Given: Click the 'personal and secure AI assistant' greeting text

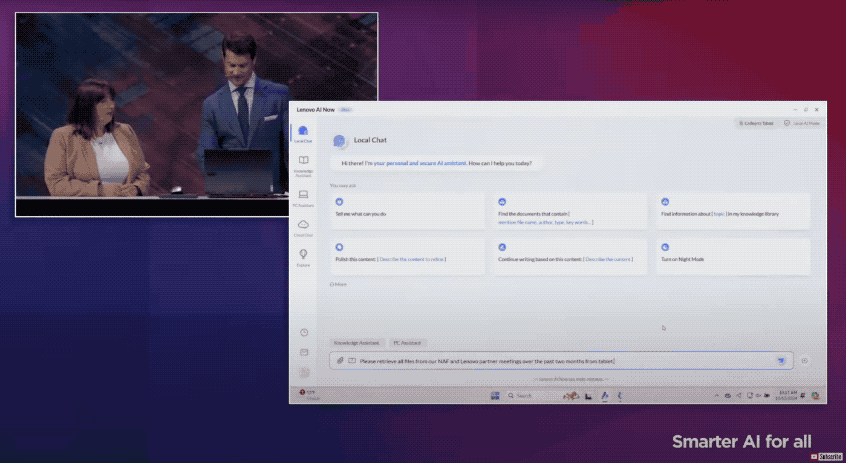Looking at the screenshot, I should 420,163.
